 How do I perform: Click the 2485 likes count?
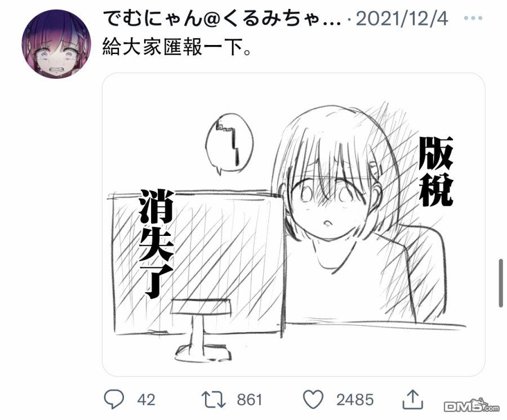(x=355, y=400)
